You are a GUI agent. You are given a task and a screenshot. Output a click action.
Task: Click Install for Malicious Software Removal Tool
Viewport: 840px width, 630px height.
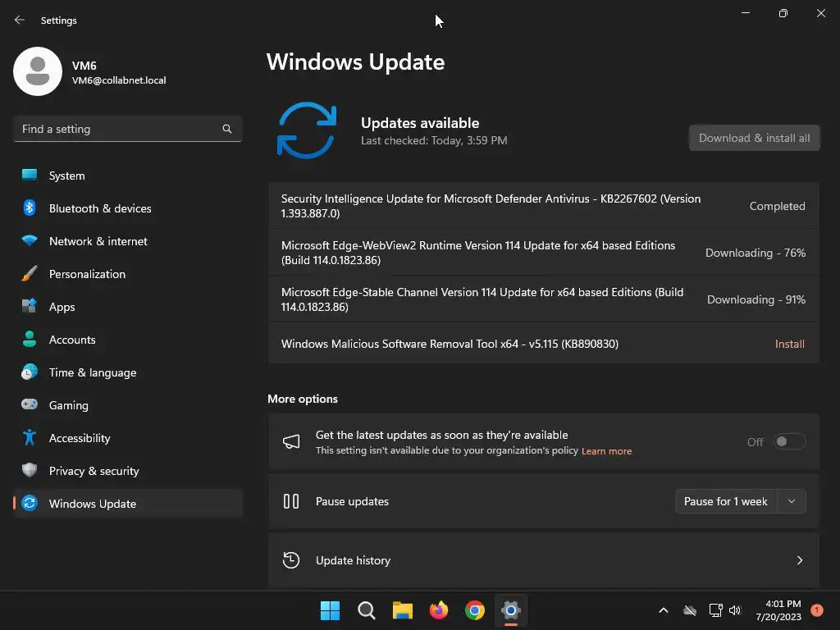click(x=790, y=344)
